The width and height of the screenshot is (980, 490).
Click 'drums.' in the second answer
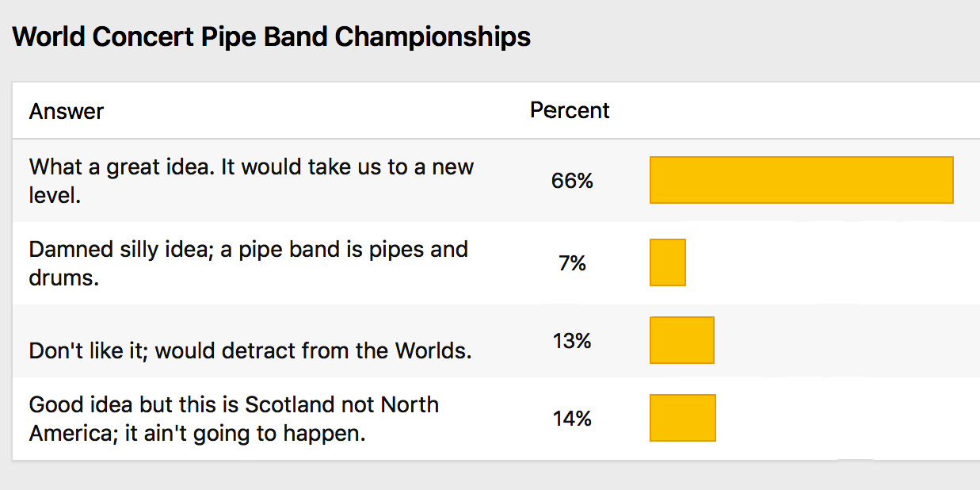click(x=64, y=278)
